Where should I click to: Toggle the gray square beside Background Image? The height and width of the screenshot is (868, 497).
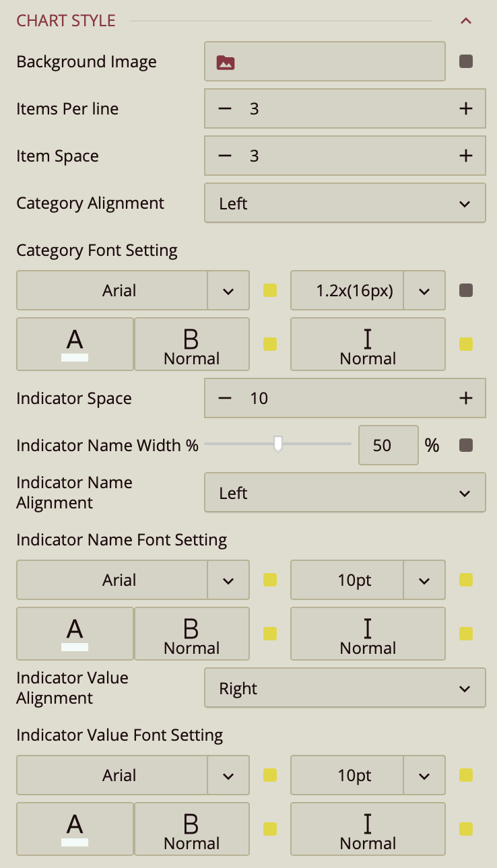coord(465,62)
